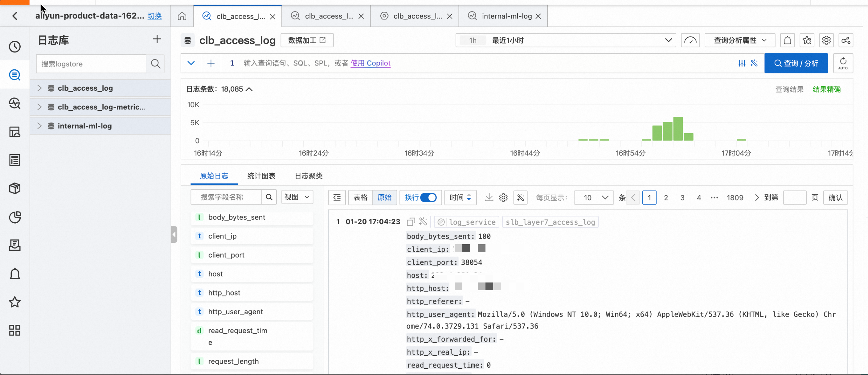The image size is (868, 375).
Task: Click tallest green bar in histogram
Action: coord(678,129)
